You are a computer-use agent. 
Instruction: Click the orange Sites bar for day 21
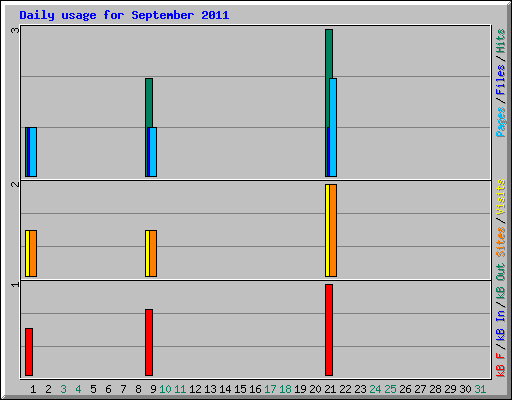[333, 230]
